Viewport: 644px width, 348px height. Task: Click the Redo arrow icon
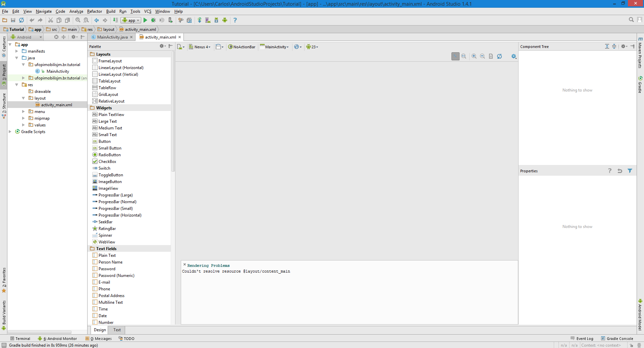coord(40,20)
